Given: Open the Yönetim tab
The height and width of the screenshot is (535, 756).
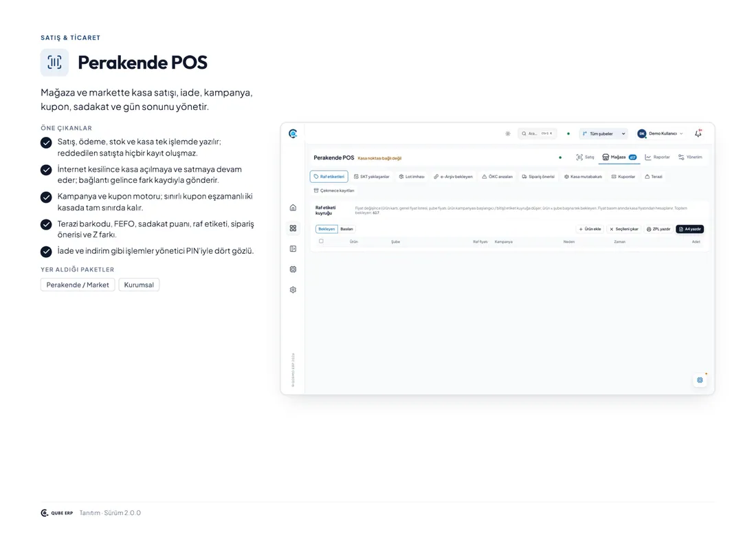Looking at the screenshot, I should point(690,157).
